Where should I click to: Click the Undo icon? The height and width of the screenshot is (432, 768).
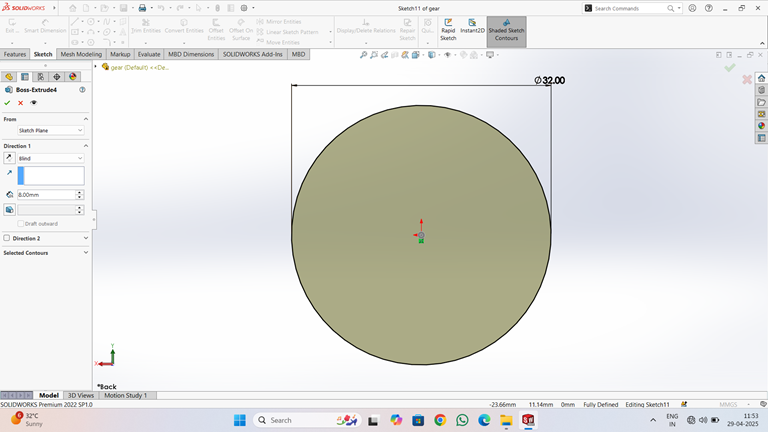[x=161, y=8]
